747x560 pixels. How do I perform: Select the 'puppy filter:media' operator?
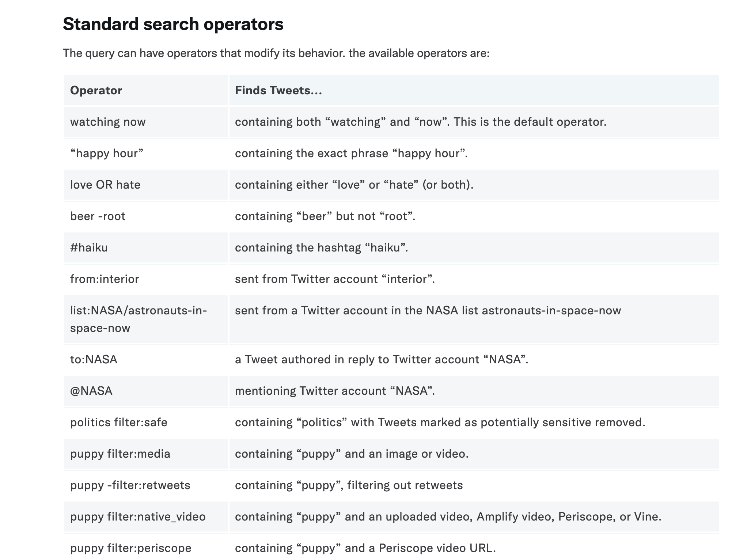[x=120, y=454]
